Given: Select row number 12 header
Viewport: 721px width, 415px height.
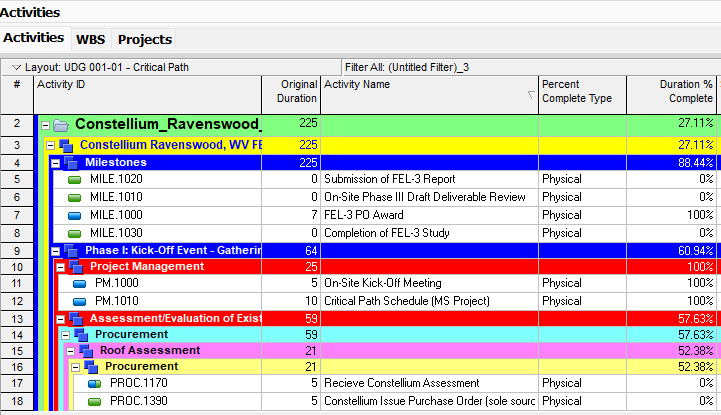Looking at the screenshot, I should [x=17, y=301].
